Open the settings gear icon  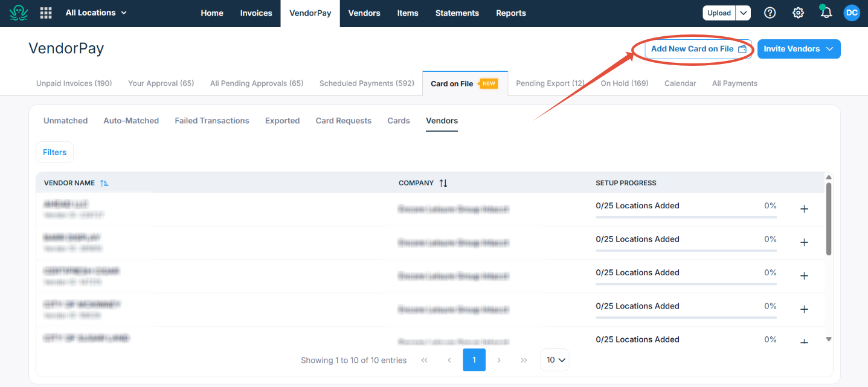pyautogui.click(x=798, y=13)
